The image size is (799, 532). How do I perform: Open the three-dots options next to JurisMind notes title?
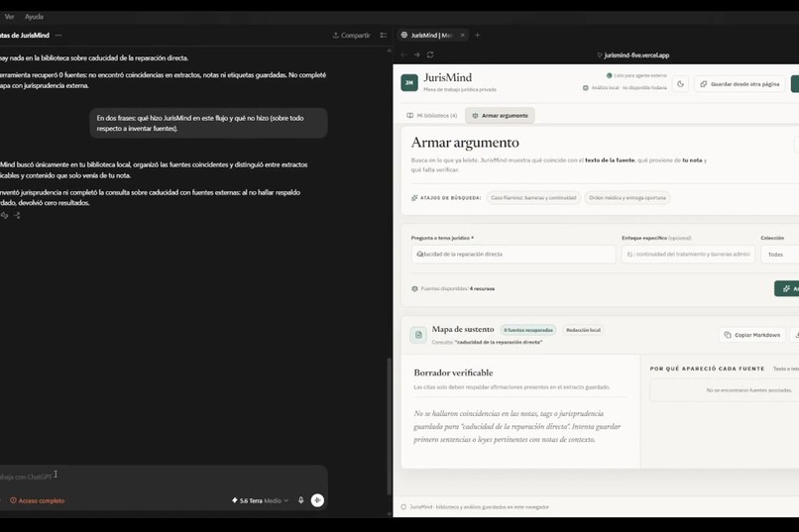(58, 35)
